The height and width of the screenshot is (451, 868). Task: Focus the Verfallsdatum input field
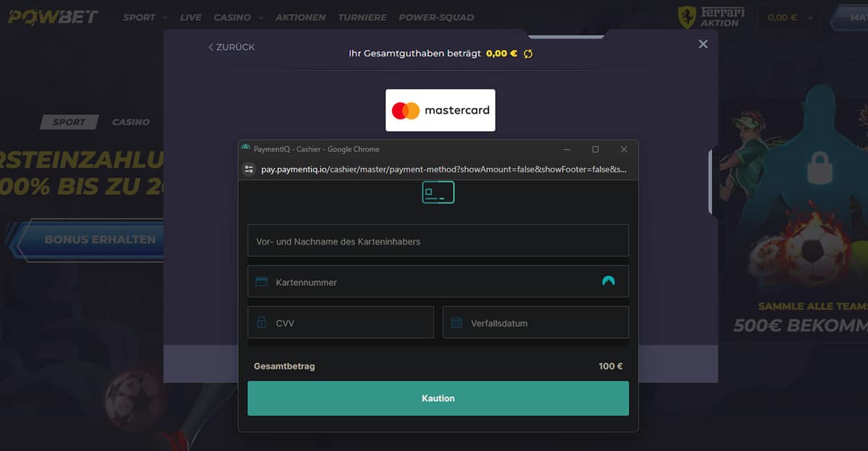(536, 322)
